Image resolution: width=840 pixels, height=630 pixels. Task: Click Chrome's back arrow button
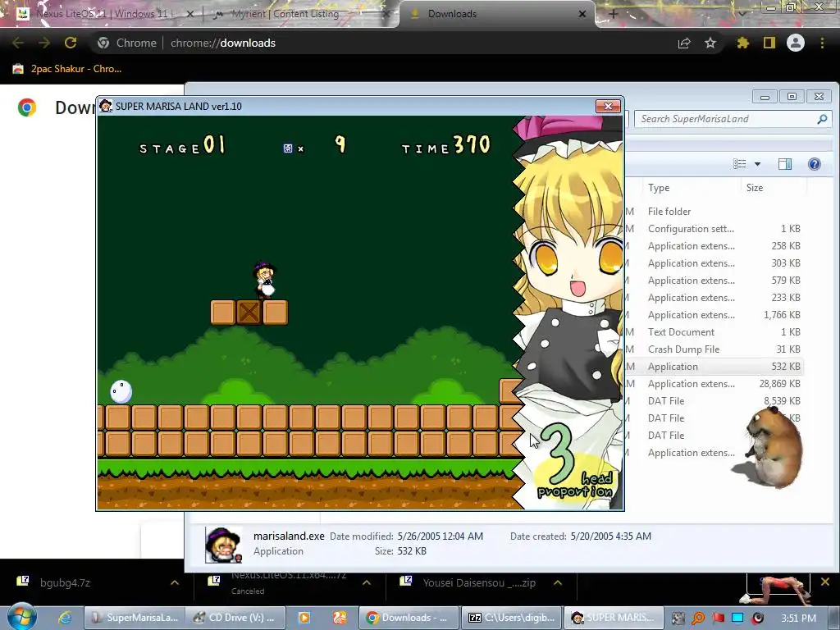pos(18,43)
